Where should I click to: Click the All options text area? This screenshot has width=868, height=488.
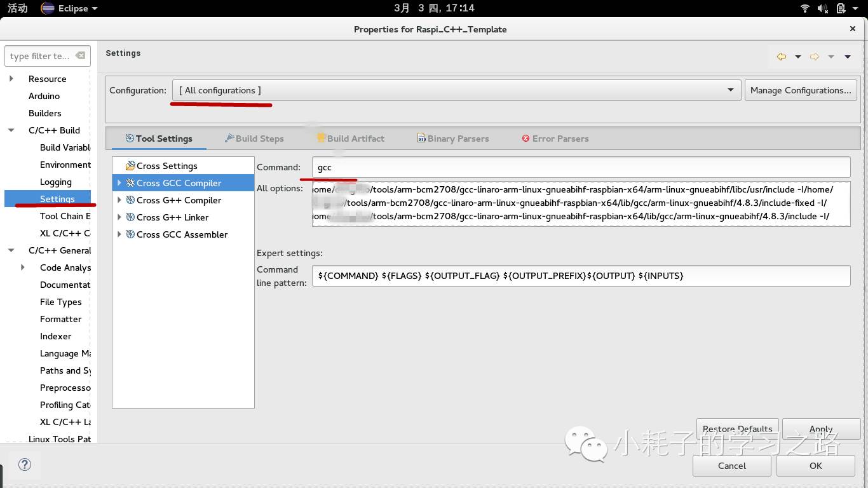pyautogui.click(x=581, y=203)
